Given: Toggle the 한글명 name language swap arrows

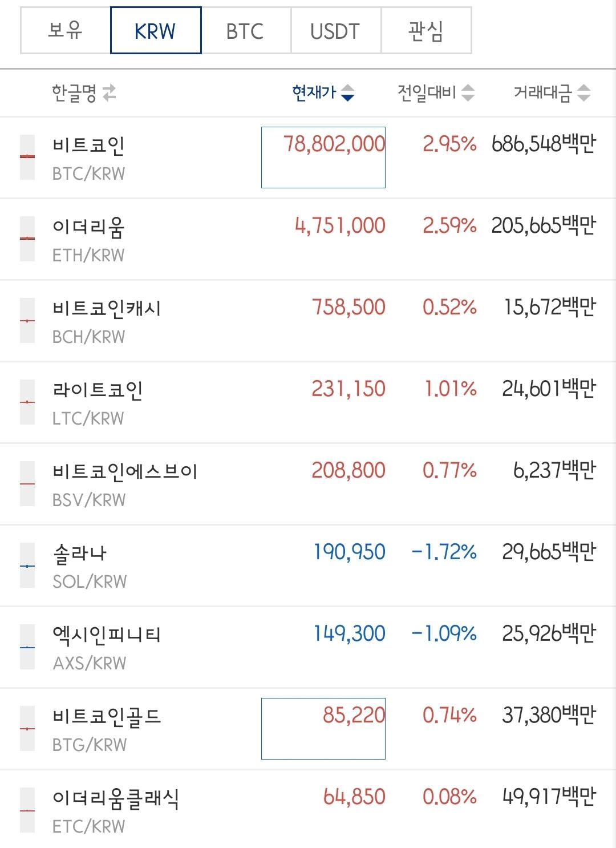Looking at the screenshot, I should [x=109, y=92].
